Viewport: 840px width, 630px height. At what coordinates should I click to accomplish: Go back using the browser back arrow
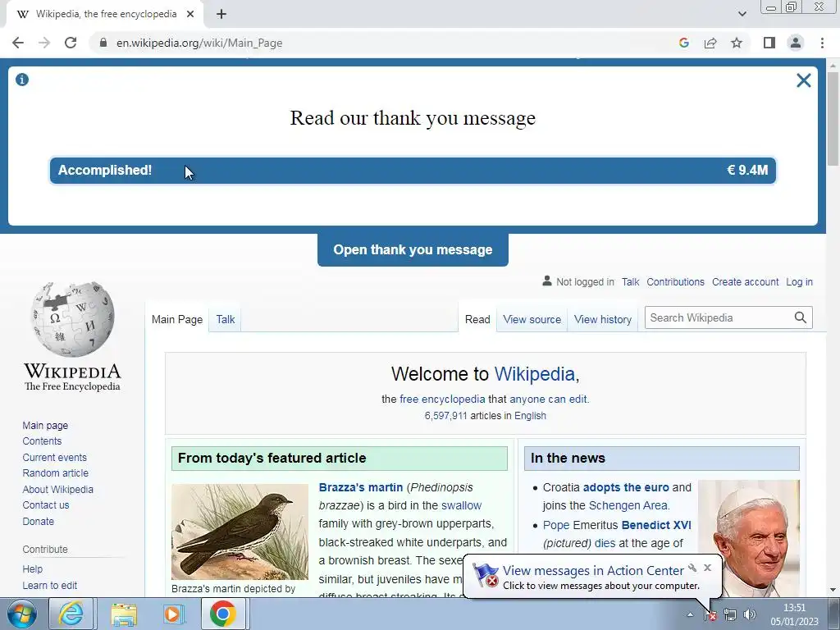18,43
